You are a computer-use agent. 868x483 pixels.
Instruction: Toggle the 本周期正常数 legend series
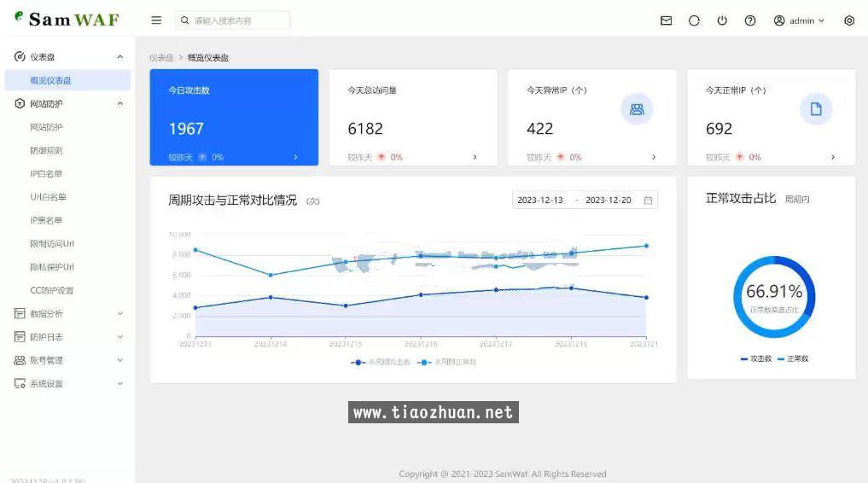(x=446, y=363)
